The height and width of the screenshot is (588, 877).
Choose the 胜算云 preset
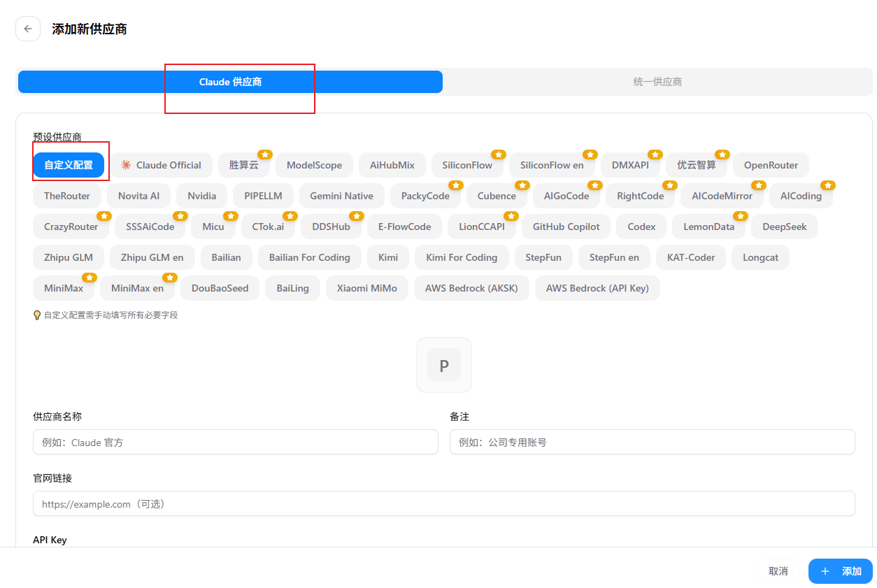tap(244, 165)
